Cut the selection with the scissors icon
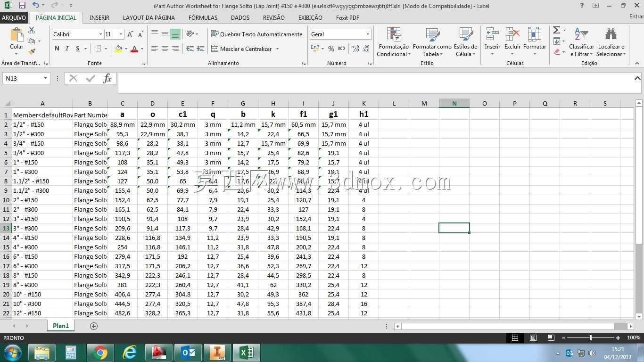Viewport: 644px width, 362px height. pyautogui.click(x=32, y=30)
